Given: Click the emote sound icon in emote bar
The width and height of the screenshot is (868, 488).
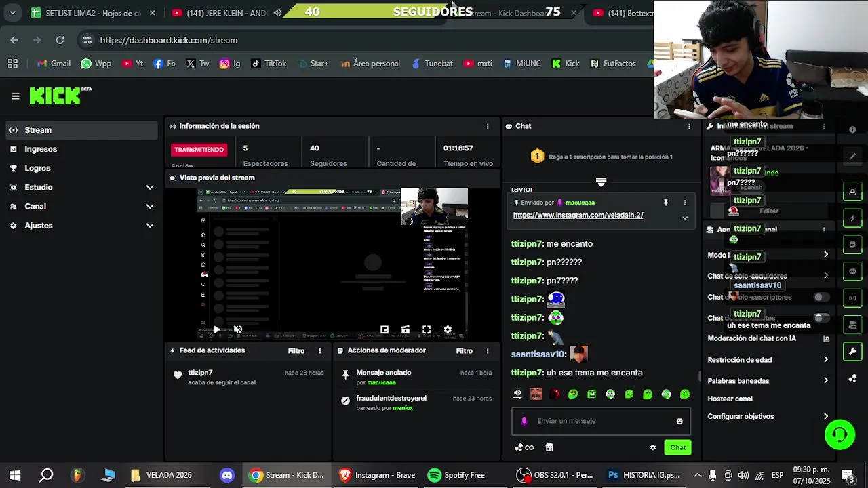Looking at the screenshot, I should coord(517,393).
